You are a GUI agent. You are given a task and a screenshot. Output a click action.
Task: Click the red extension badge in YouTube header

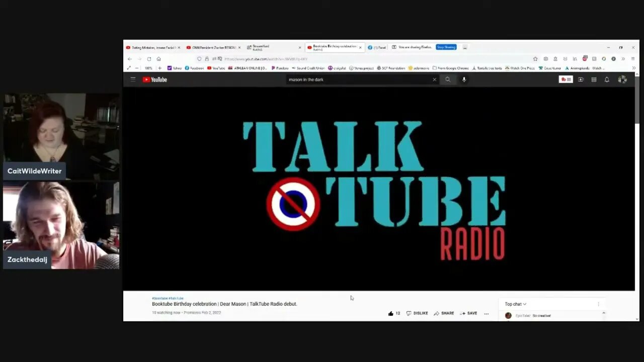point(566,79)
